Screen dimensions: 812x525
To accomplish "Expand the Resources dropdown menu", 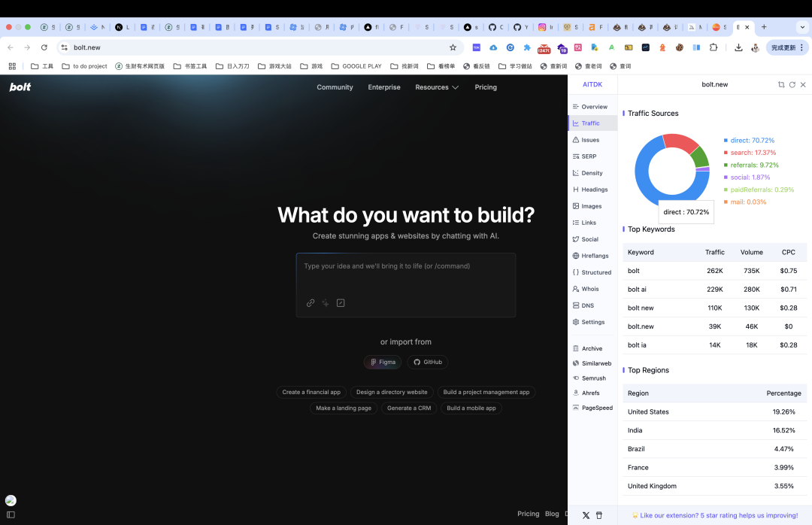I will 437,87.
